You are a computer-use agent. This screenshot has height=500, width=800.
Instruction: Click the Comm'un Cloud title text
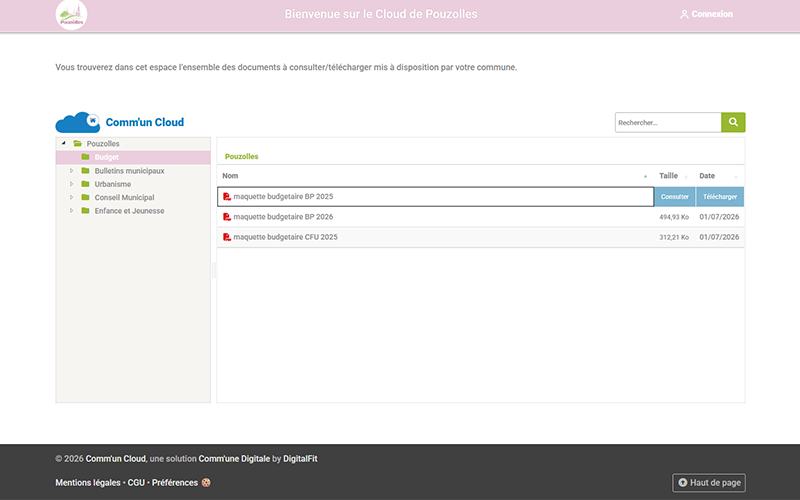[x=145, y=122]
